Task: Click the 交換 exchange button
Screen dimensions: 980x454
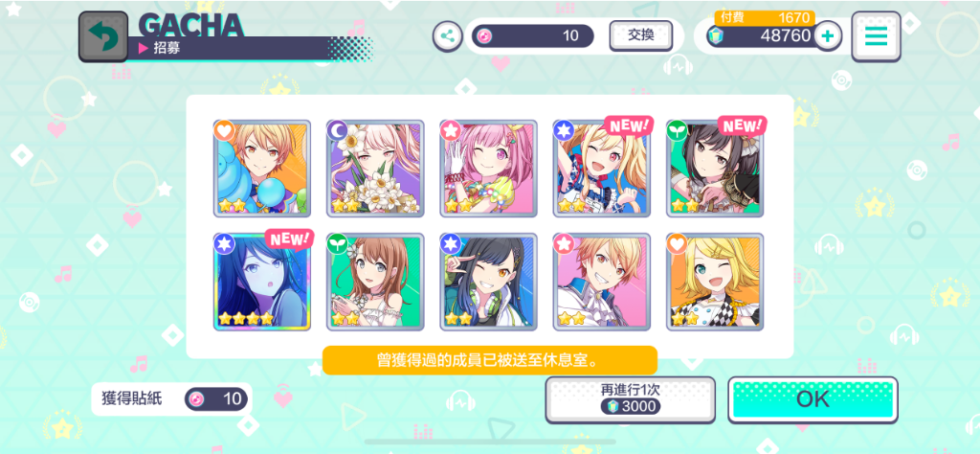Action: click(x=640, y=35)
